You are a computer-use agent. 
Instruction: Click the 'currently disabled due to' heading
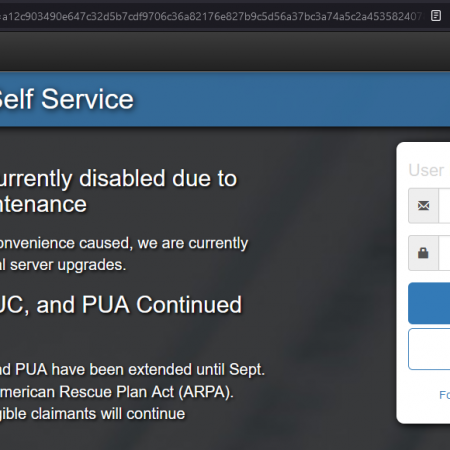click(118, 179)
